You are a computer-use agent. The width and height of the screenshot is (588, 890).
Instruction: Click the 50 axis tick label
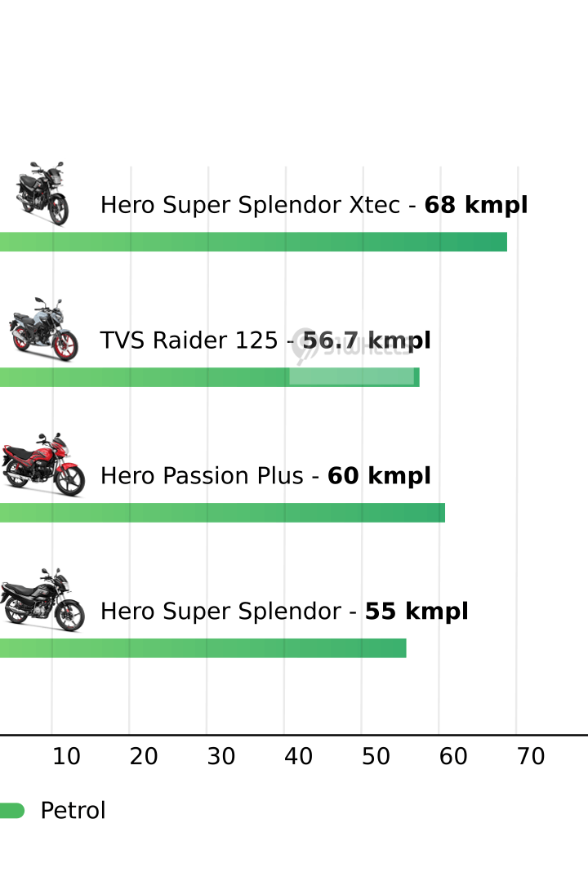coord(376,757)
